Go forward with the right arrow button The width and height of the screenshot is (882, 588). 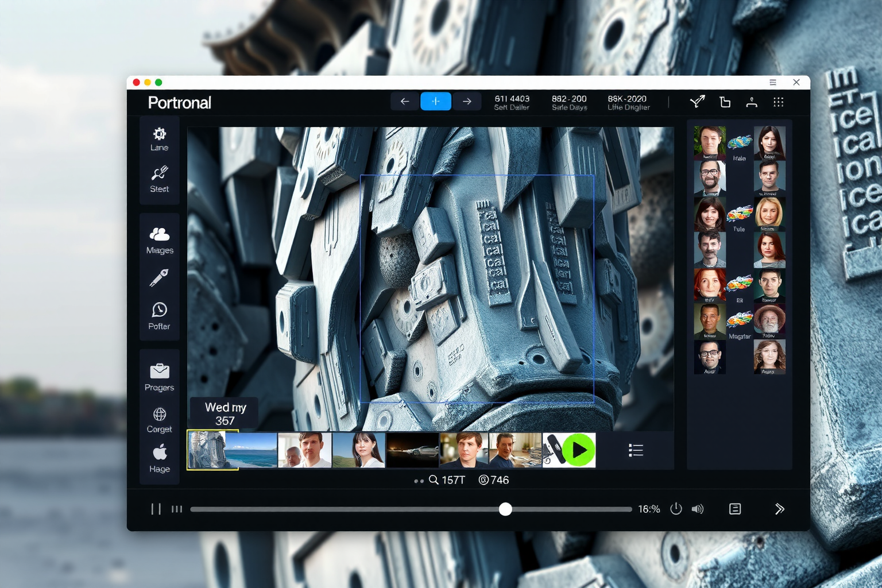[x=467, y=102]
